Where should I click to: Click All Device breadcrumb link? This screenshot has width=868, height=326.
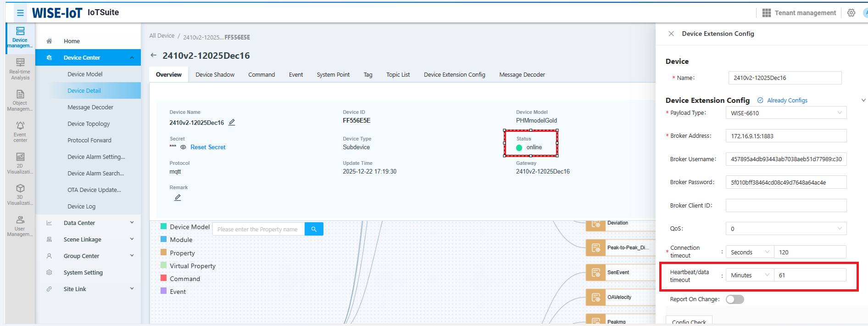point(162,36)
